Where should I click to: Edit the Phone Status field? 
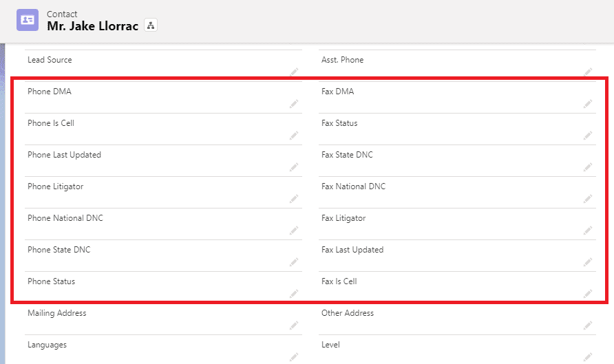click(294, 293)
